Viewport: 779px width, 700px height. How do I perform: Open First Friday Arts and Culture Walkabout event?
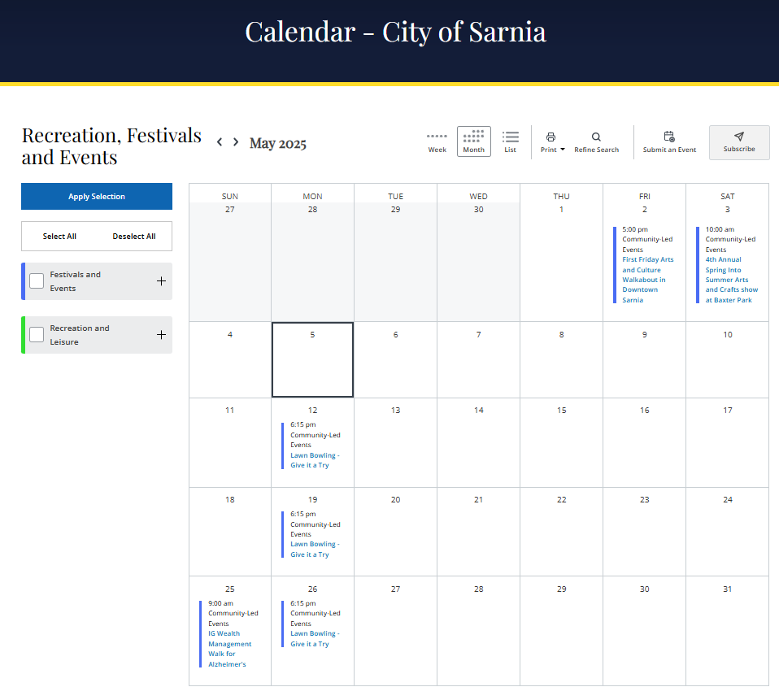(647, 280)
